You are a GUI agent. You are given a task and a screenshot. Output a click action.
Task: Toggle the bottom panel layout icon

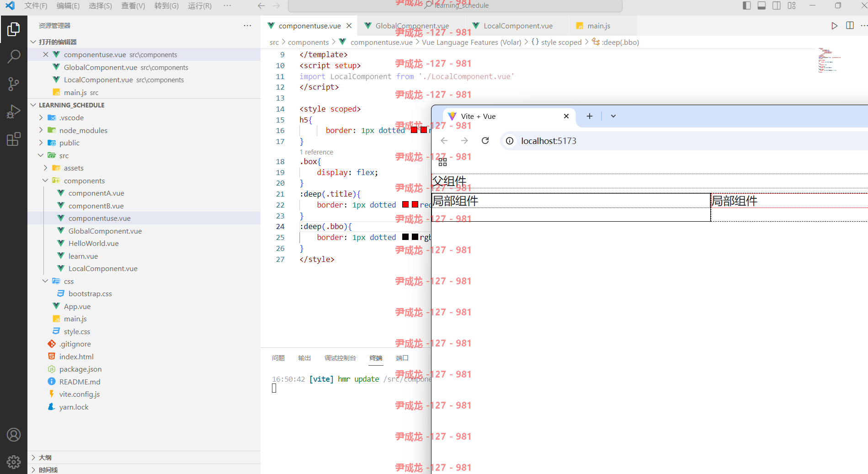click(761, 5)
